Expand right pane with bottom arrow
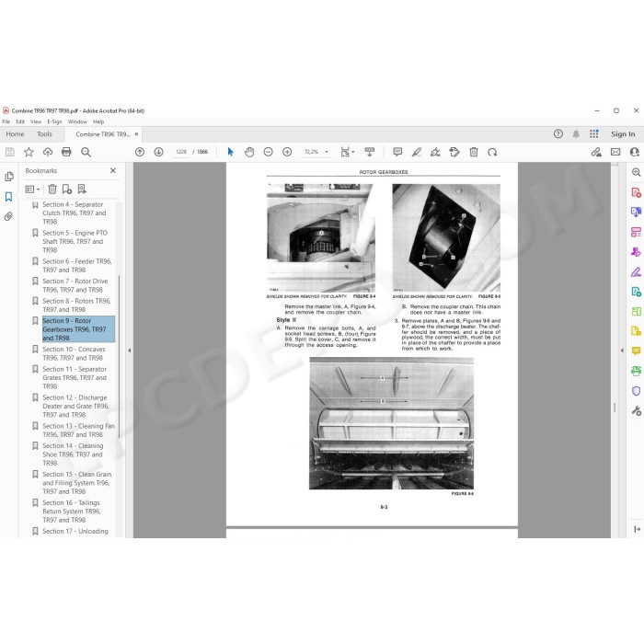The image size is (644, 644). (x=637, y=529)
